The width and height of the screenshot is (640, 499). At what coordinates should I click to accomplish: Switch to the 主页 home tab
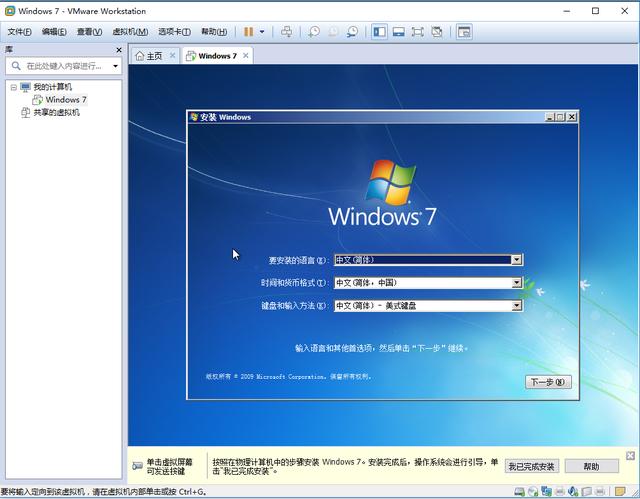[x=149, y=56]
